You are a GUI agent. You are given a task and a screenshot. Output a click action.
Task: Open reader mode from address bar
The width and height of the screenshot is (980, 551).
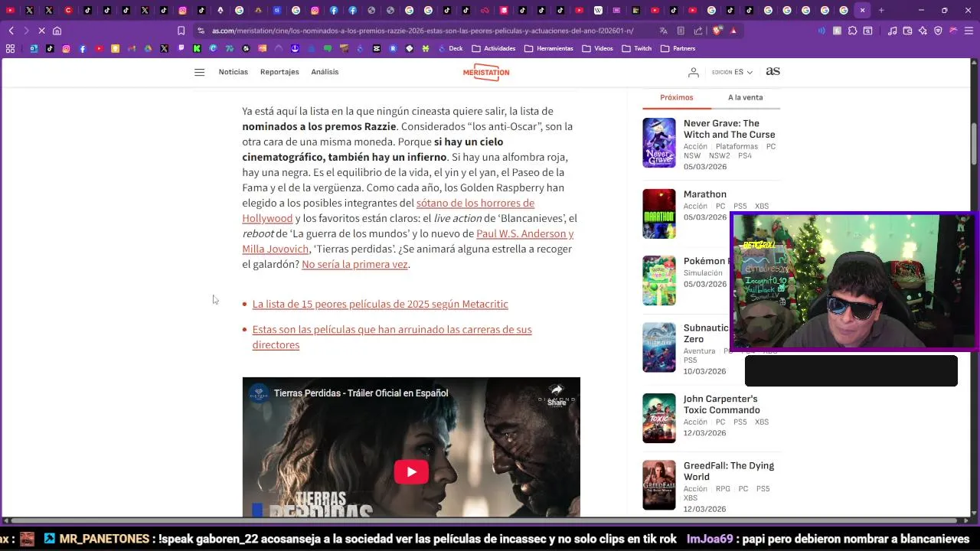tap(681, 31)
